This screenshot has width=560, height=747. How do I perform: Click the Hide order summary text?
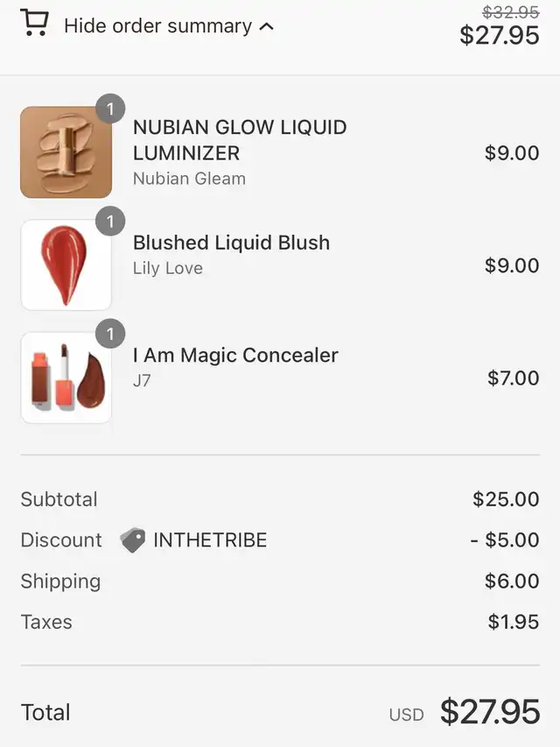157,26
